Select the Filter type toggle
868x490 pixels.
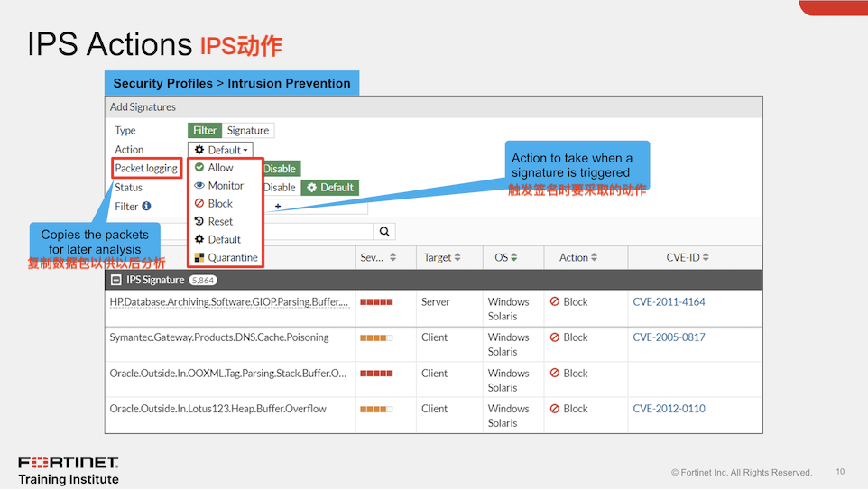(x=204, y=130)
